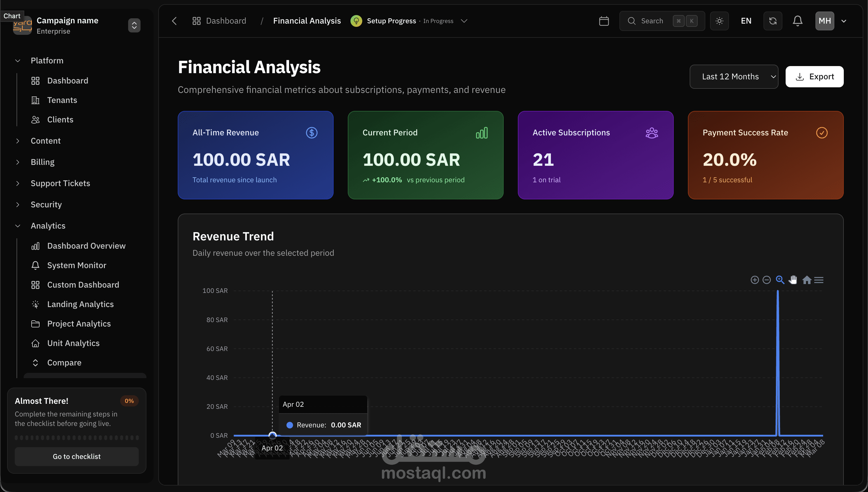Open System Monitor page
The width and height of the screenshot is (868, 492).
[x=76, y=265]
